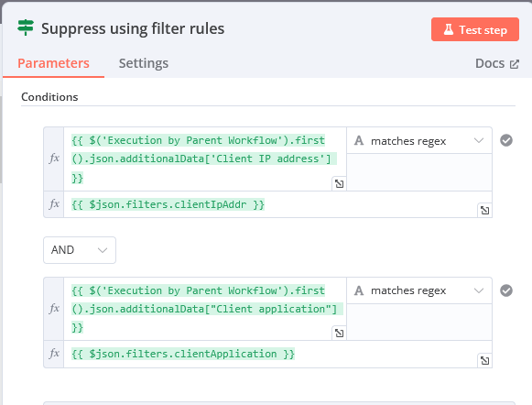Screen dimensions: 532x405
Task: Open expression editor for Client IP address
Action: pos(339,184)
